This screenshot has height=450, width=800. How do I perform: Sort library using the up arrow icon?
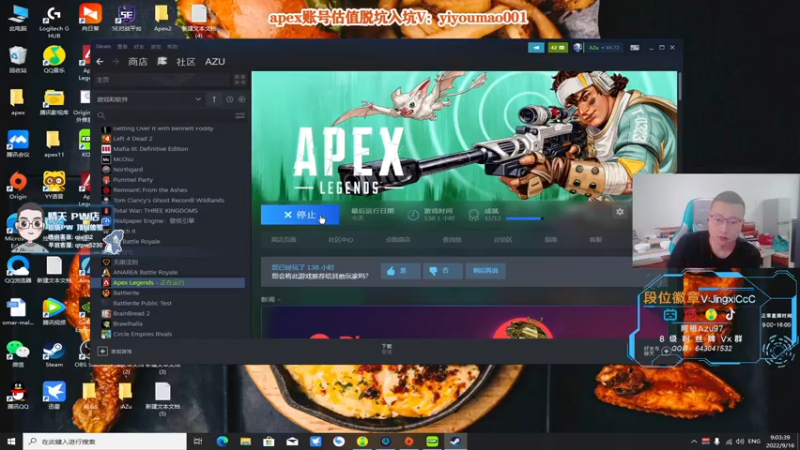click(x=214, y=99)
